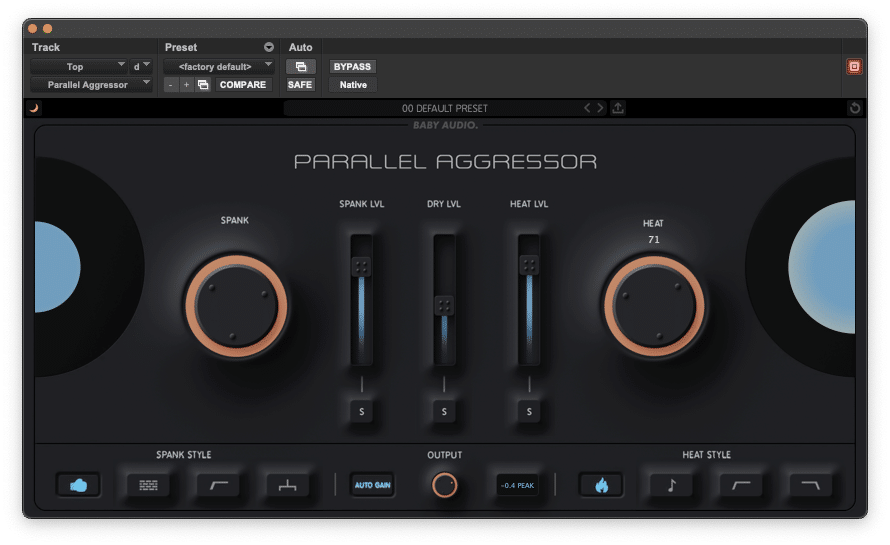Toggle the moon dark mode icon

pos(34,108)
